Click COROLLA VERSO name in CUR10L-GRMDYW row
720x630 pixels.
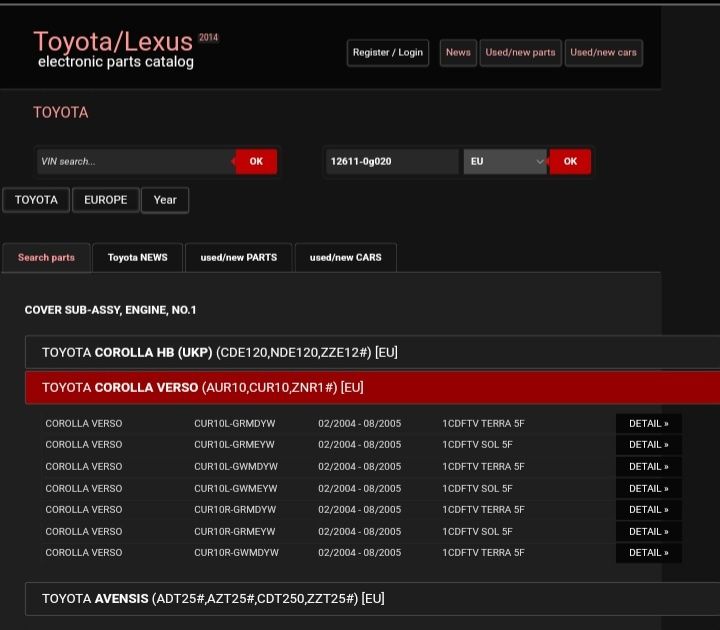click(x=84, y=423)
